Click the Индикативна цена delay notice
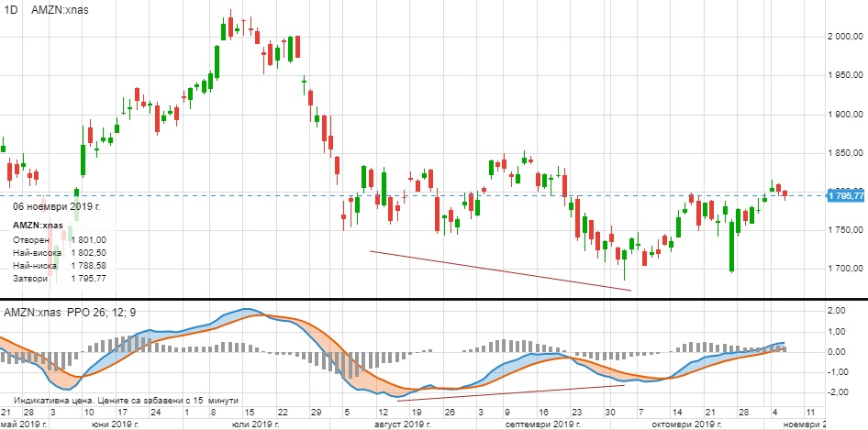The image size is (868, 430). pyautogui.click(x=127, y=400)
